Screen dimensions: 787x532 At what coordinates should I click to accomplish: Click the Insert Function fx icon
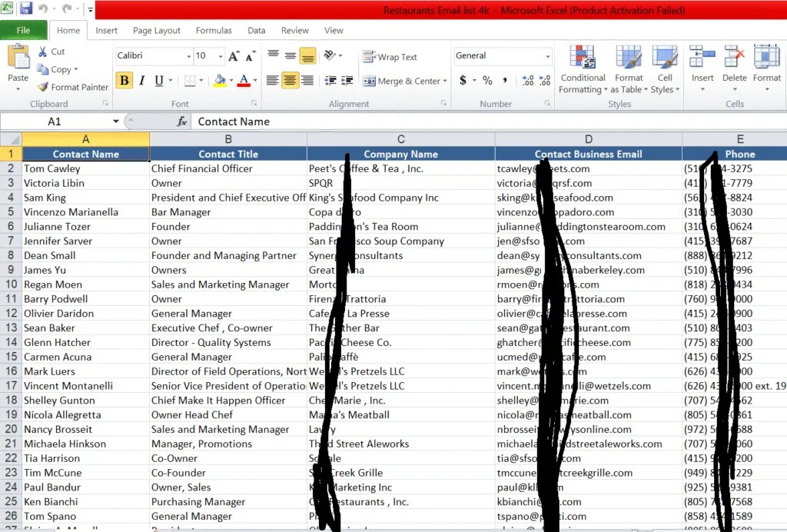(182, 121)
